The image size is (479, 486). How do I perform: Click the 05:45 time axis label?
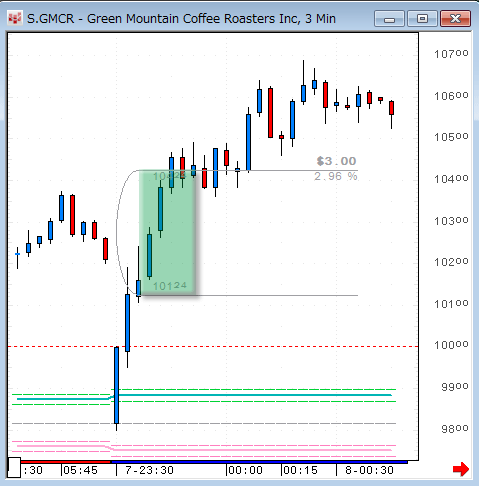(80, 470)
